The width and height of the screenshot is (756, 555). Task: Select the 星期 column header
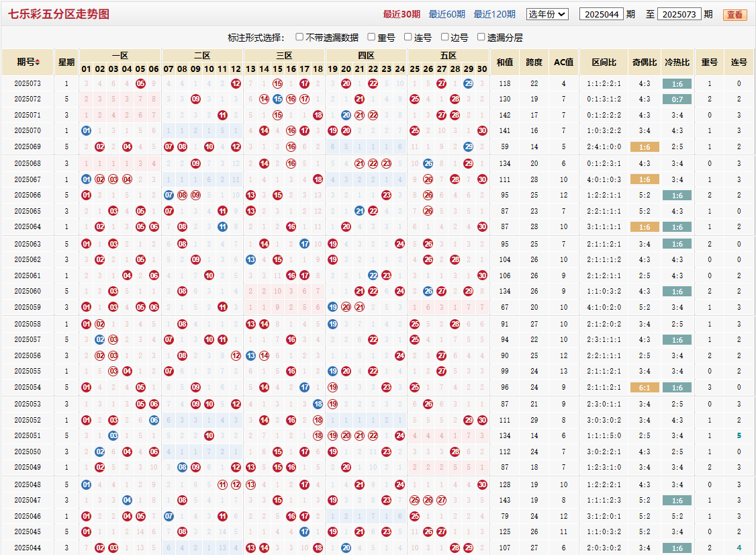point(66,62)
